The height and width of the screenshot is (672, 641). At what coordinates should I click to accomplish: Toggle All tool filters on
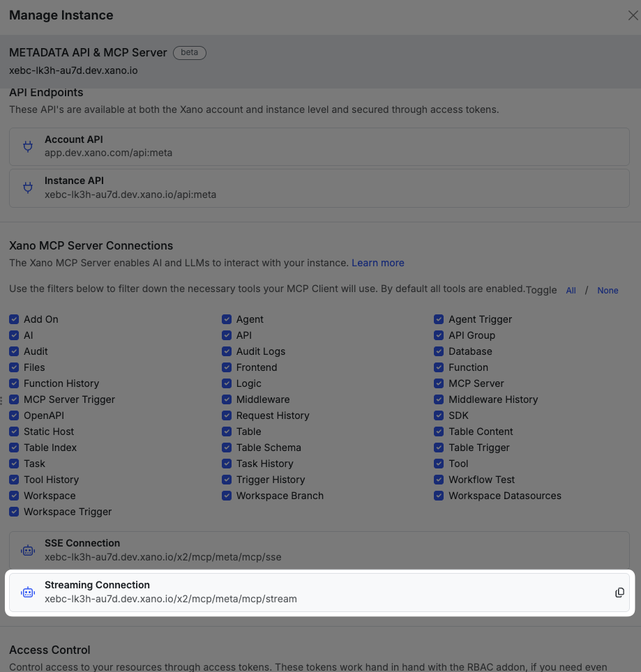tap(571, 291)
